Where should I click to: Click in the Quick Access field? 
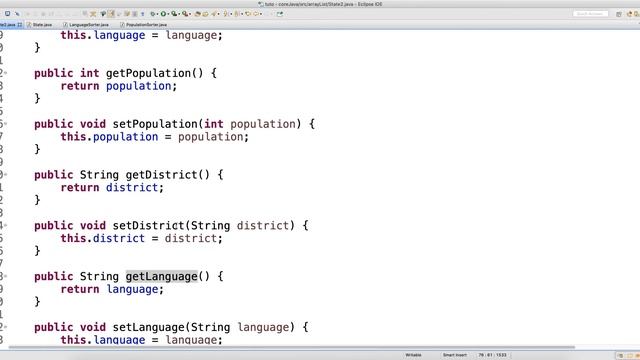tap(590, 14)
